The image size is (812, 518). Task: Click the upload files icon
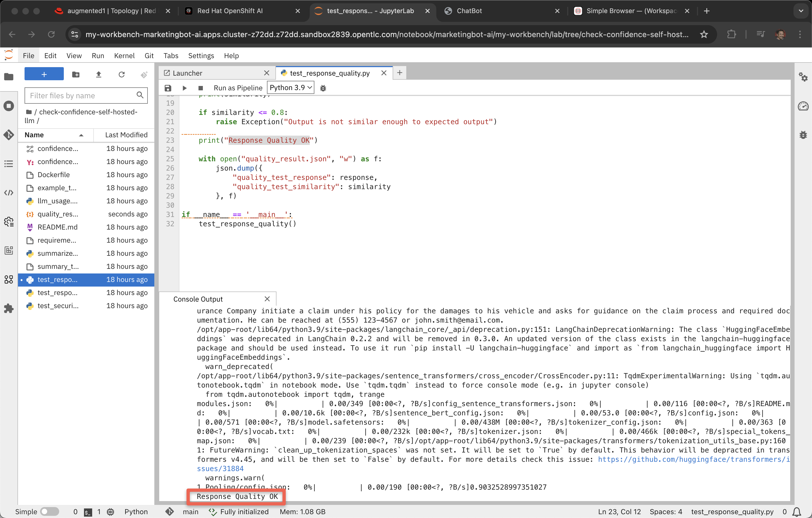[x=98, y=74]
